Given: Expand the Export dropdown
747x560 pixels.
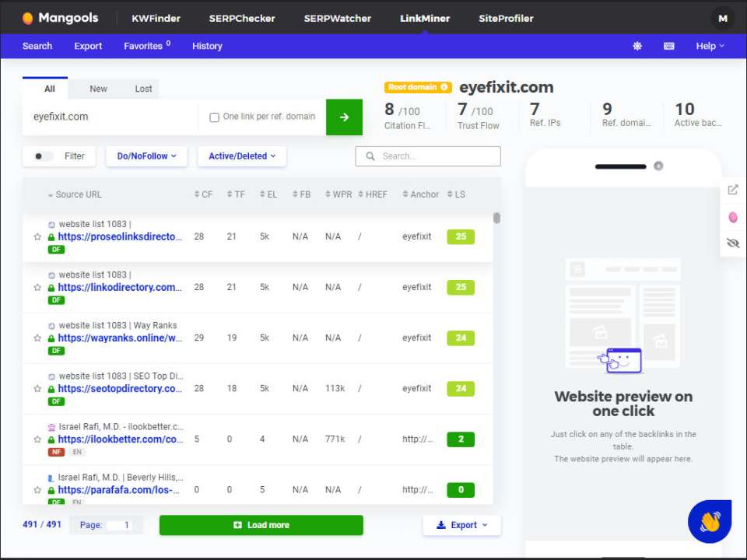Looking at the screenshot, I should 461,525.
